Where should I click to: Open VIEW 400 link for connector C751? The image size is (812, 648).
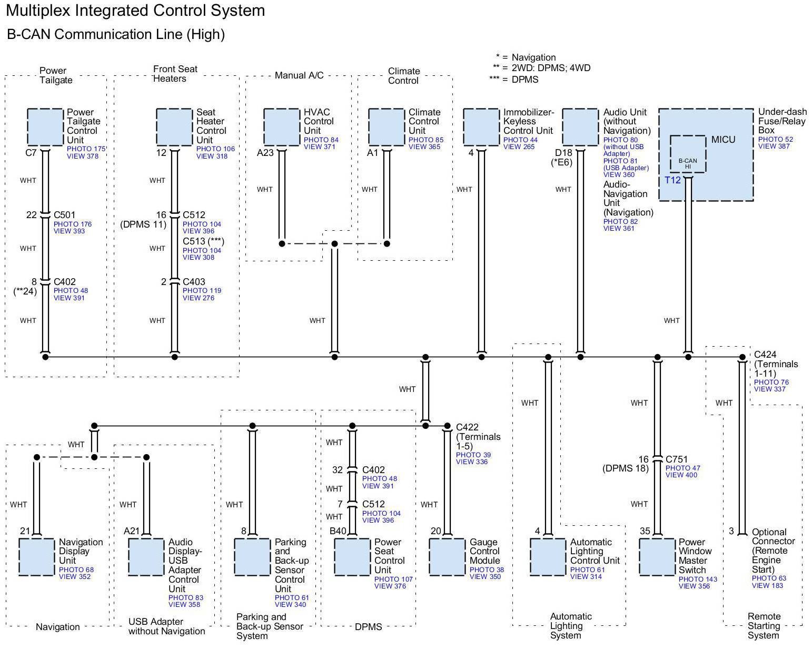(x=681, y=475)
